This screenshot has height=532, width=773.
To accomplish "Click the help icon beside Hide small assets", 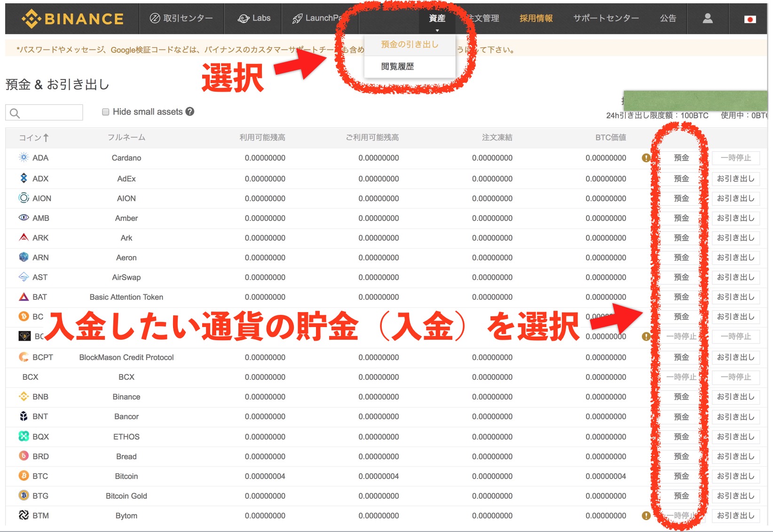I will click(189, 111).
